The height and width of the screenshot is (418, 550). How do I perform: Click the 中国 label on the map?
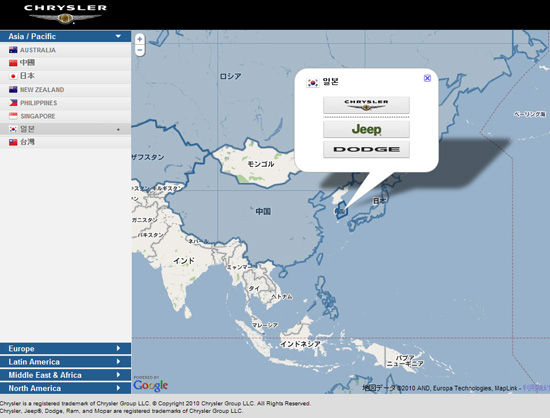point(263,211)
